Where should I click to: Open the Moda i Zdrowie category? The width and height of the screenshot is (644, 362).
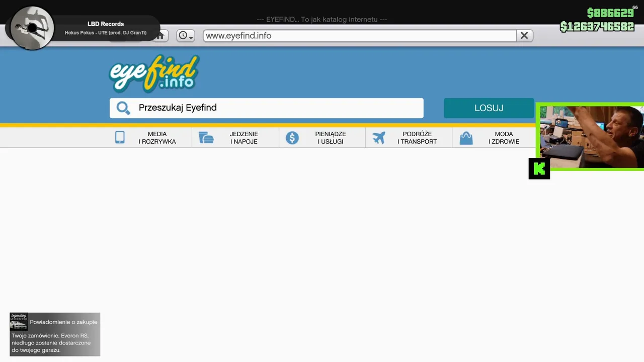(494, 138)
